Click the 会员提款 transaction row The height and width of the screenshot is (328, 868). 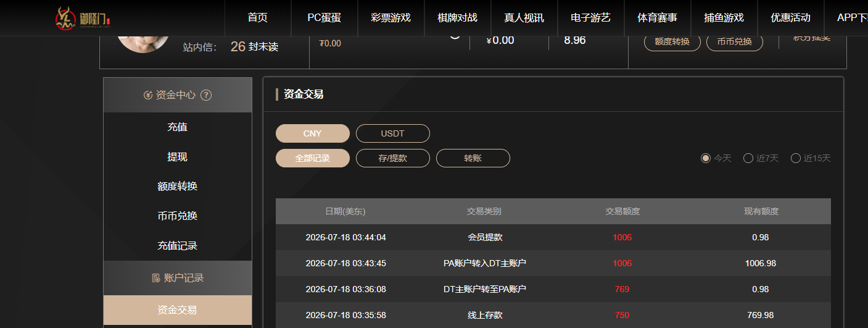point(553,237)
